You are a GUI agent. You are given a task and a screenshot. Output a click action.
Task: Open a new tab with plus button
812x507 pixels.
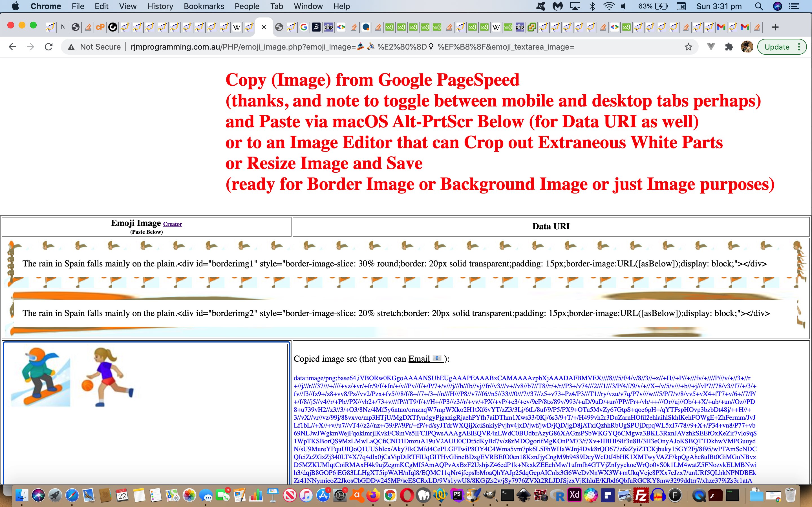pos(775,27)
